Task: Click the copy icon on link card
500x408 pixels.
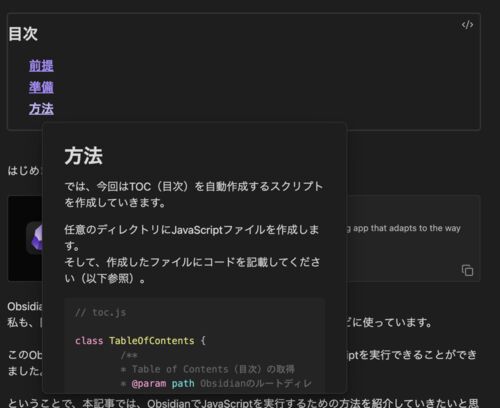Action: click(x=467, y=270)
